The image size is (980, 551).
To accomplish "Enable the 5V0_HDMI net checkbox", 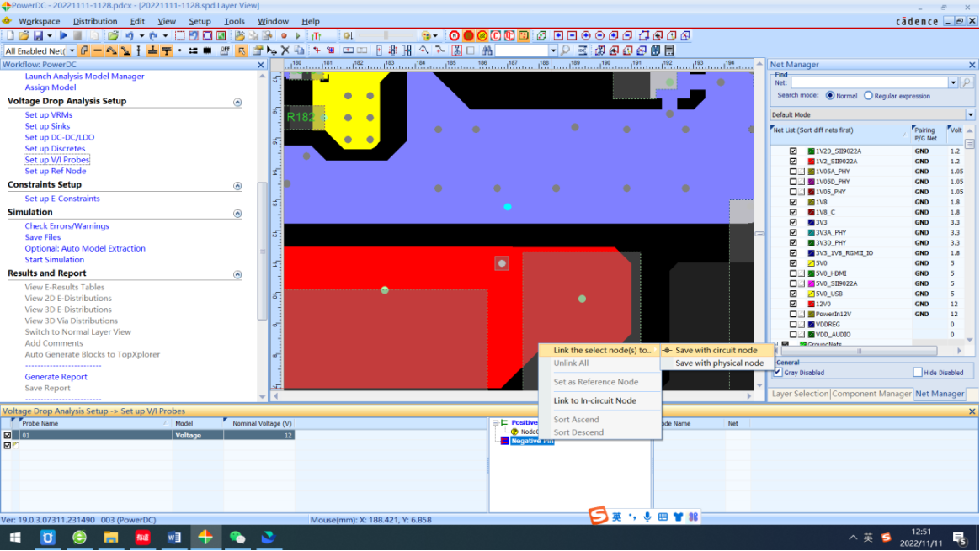I will click(793, 273).
